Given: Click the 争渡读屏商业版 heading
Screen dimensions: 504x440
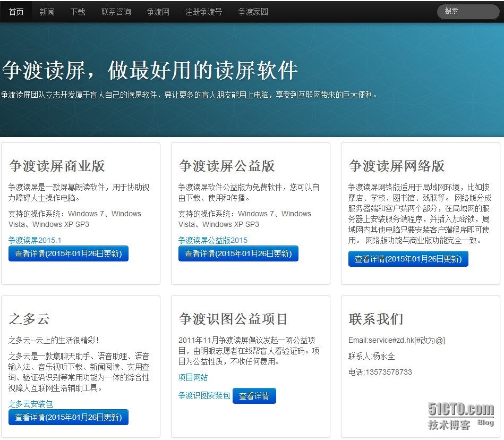Looking at the screenshot, I should click(x=57, y=166).
